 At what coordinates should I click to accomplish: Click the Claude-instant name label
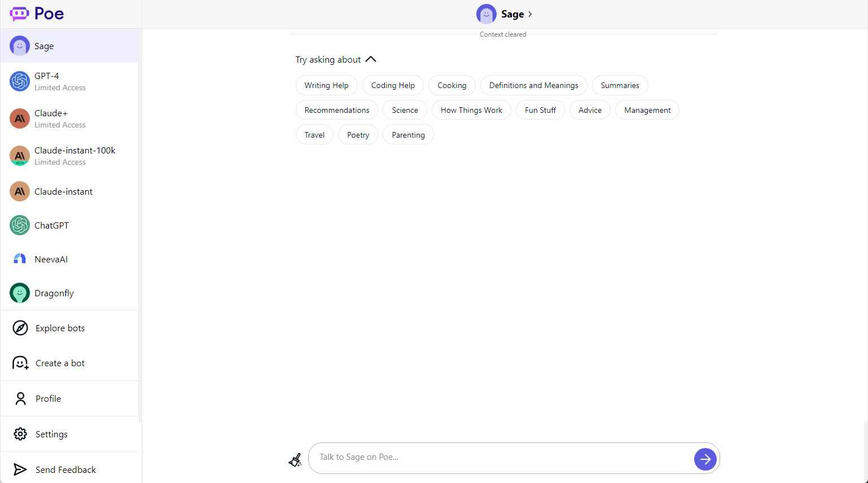point(63,191)
